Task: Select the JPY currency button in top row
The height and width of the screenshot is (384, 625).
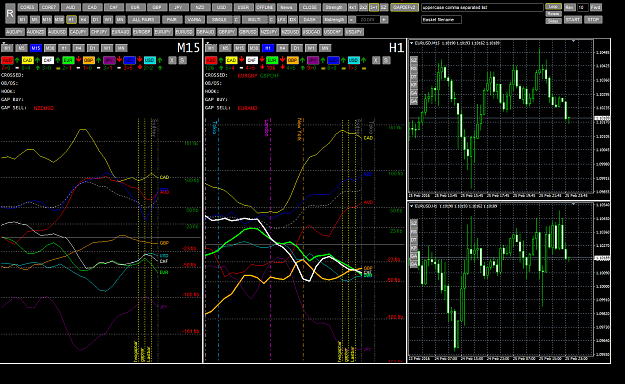Action: [178, 8]
